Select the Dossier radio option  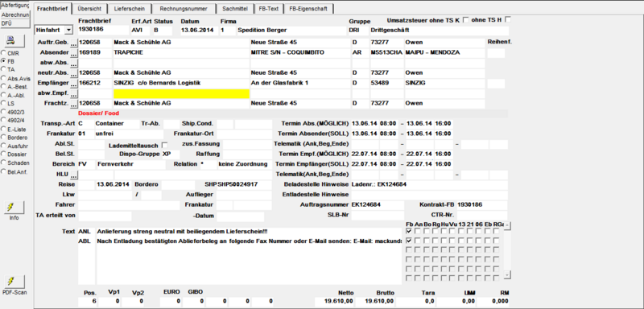pyautogui.click(x=4, y=154)
